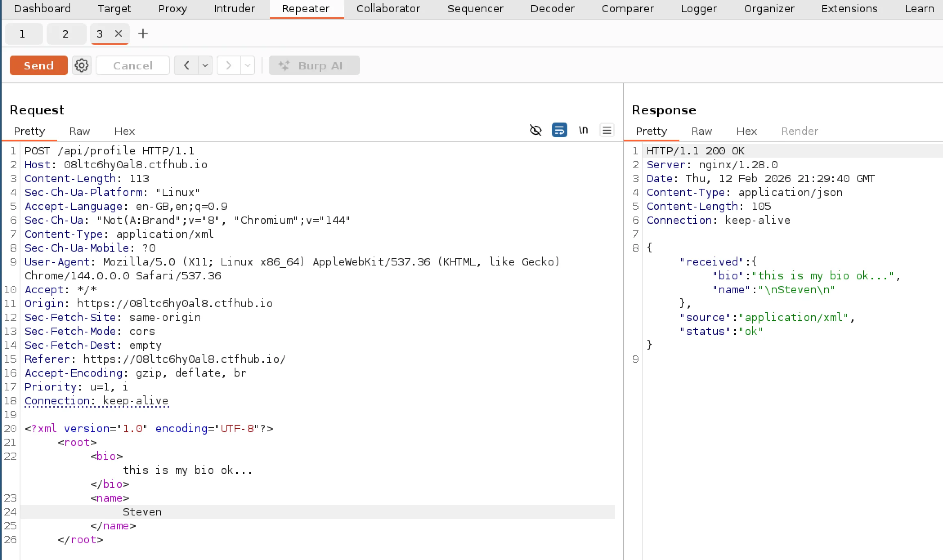Enable word wrap in the request editor
This screenshot has height=560, width=943.
point(559,130)
